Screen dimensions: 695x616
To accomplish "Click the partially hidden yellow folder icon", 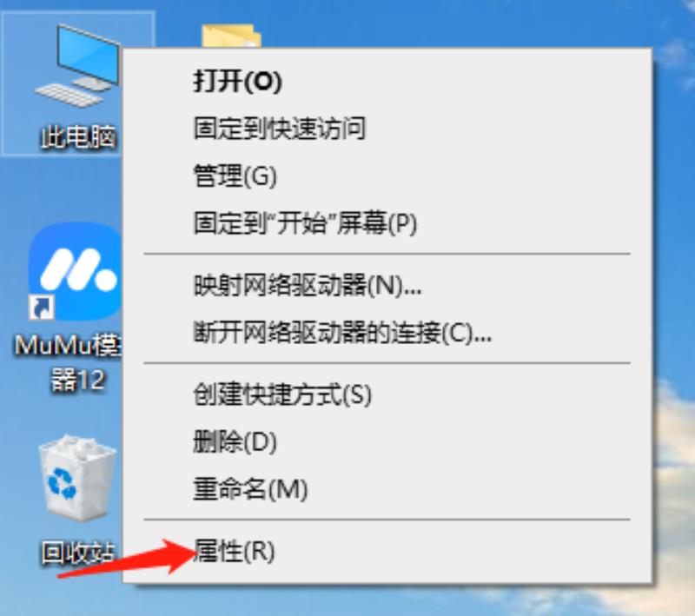I will pos(231,36).
